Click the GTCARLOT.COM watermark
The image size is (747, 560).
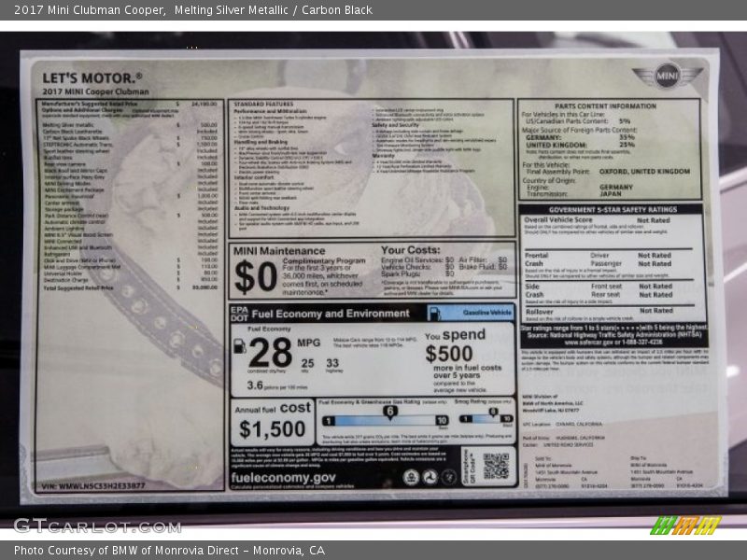click(97, 525)
